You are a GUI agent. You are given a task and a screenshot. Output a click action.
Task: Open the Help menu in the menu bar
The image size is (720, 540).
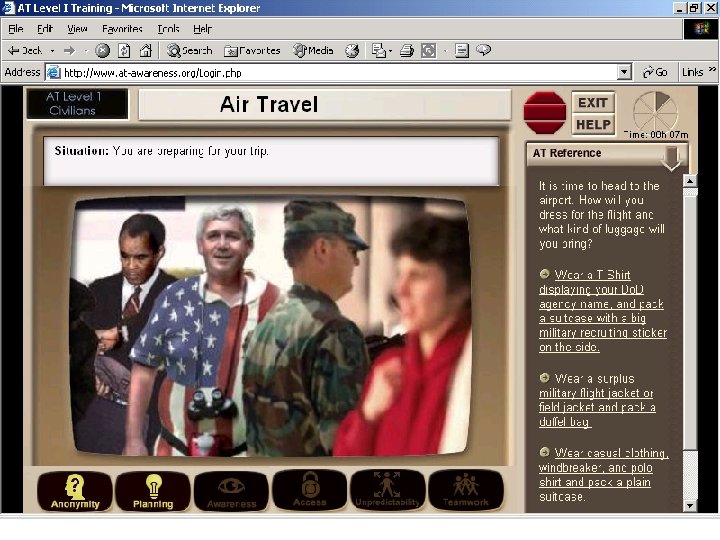pos(202,29)
